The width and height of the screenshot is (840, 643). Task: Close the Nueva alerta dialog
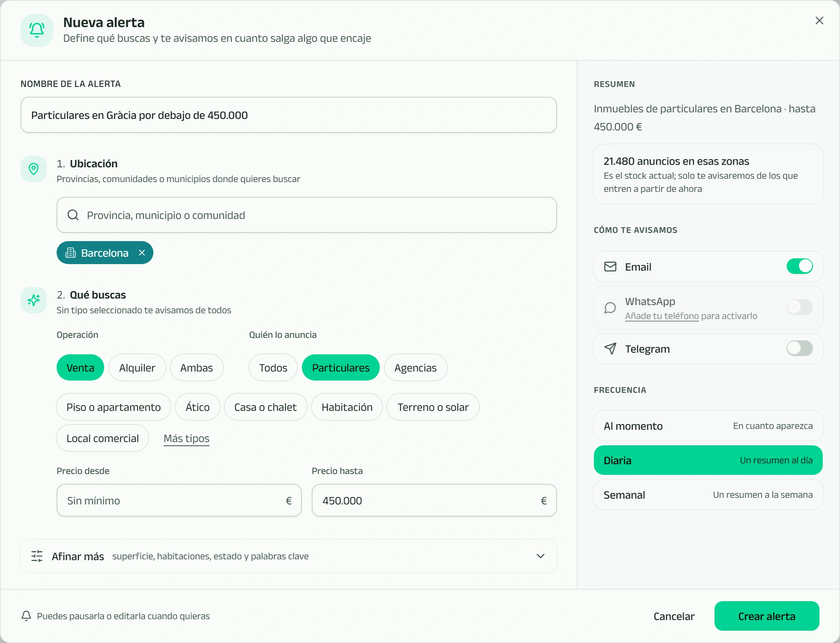(819, 21)
